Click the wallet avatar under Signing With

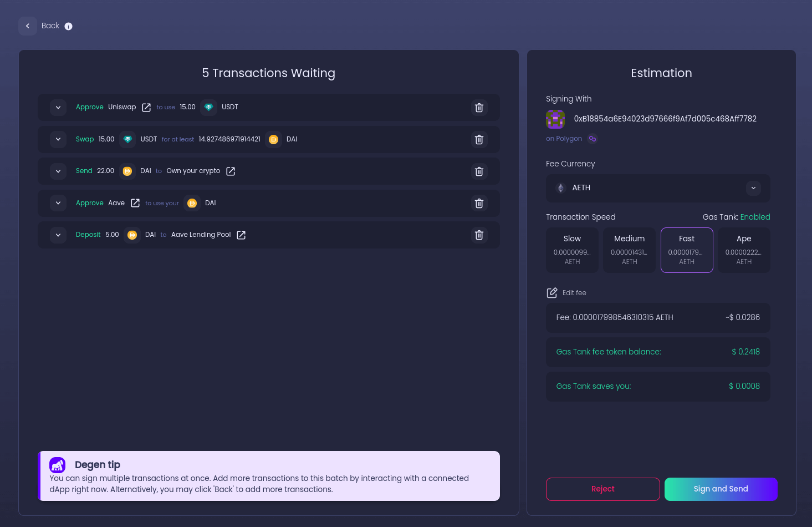point(555,119)
